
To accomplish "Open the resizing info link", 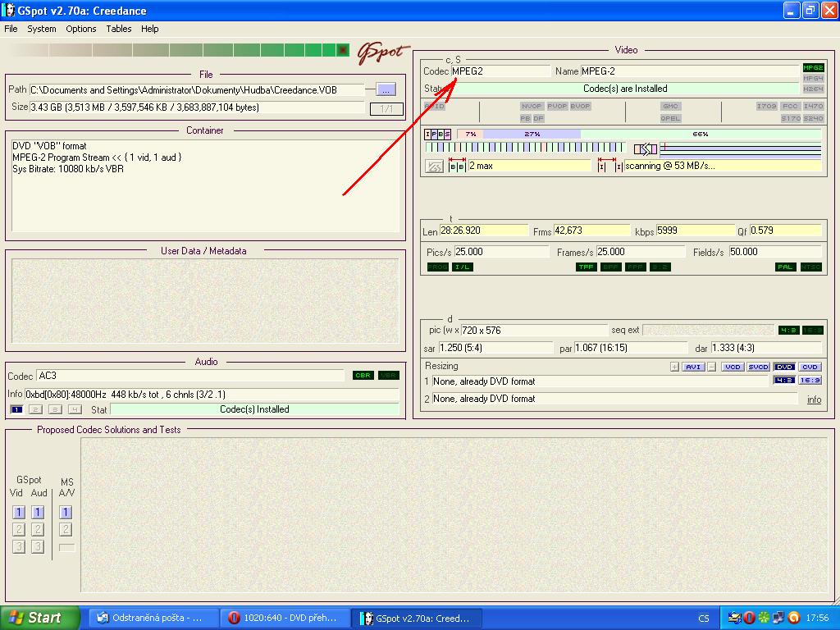I will [x=814, y=399].
